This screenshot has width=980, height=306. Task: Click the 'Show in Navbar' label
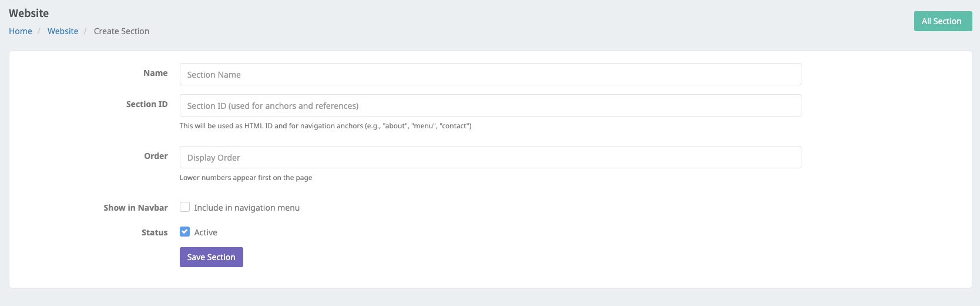point(136,208)
